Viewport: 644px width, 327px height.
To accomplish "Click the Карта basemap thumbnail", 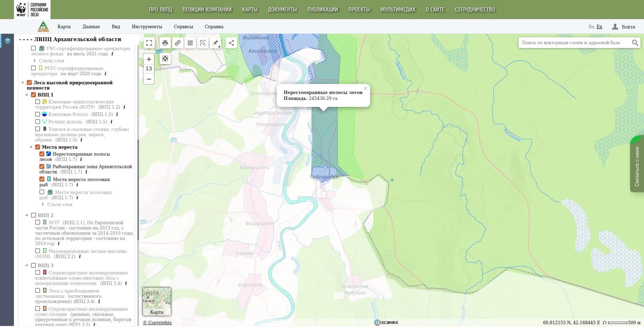I will click(x=157, y=302).
